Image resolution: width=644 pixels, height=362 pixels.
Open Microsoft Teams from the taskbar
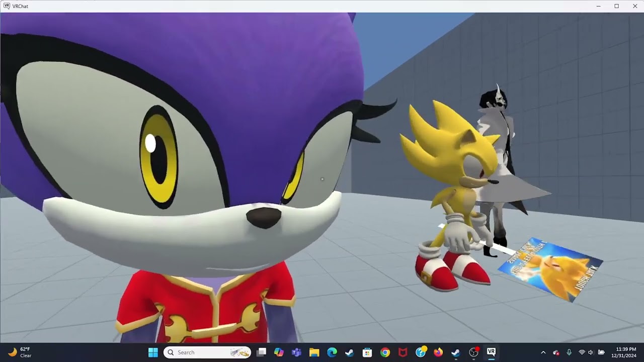pos(296,352)
